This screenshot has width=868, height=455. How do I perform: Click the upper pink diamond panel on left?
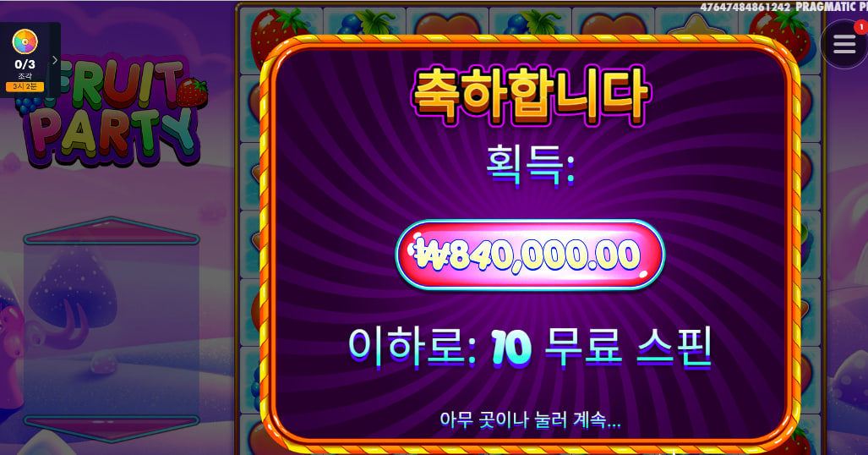click(112, 231)
